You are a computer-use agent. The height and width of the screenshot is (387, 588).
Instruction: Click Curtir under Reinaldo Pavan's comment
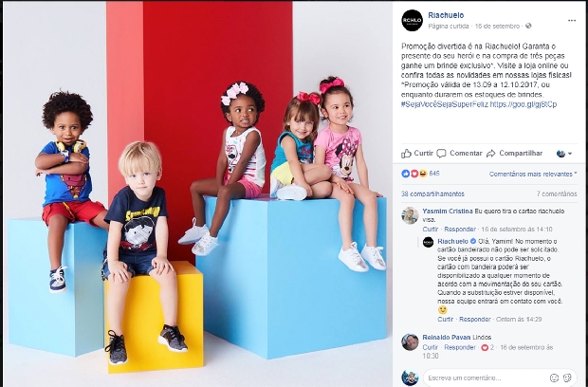[x=431, y=347]
